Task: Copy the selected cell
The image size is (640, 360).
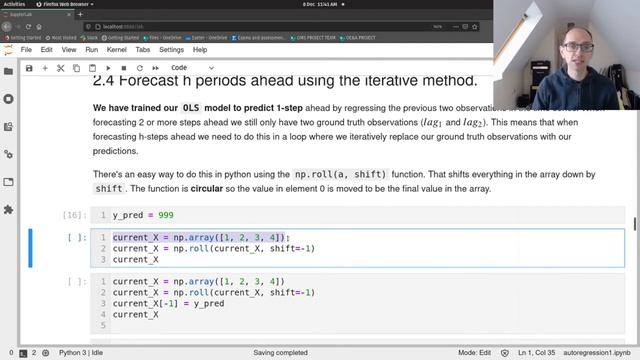Action: pos(76,68)
